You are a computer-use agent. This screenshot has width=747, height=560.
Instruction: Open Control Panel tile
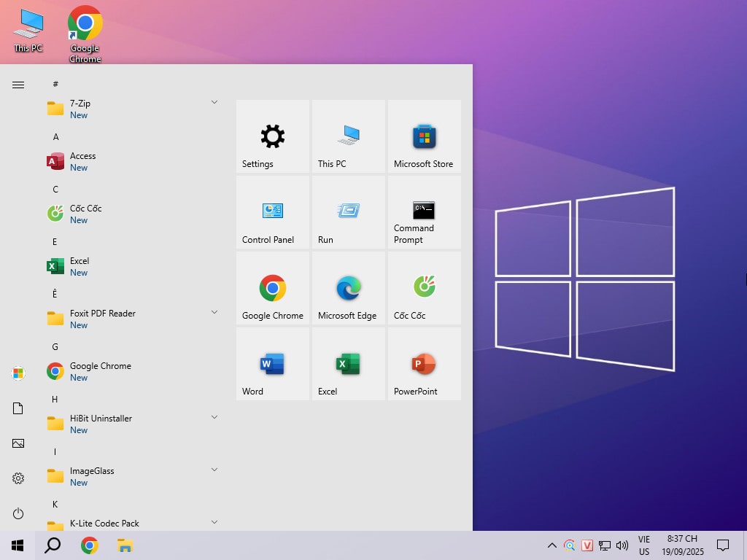pyautogui.click(x=273, y=212)
